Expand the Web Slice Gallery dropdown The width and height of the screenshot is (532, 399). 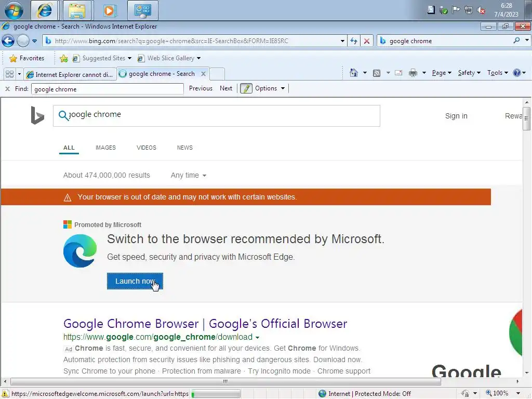(x=198, y=58)
